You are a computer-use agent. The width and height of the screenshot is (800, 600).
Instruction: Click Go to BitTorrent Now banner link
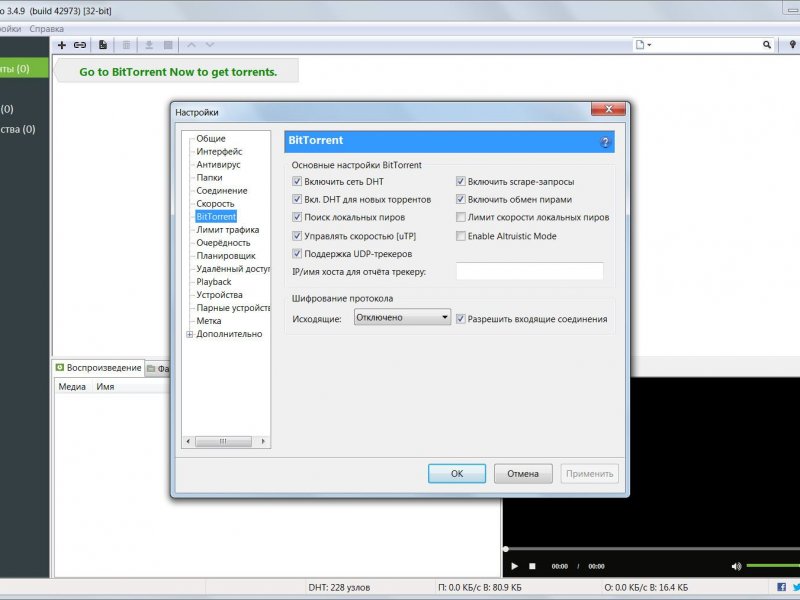click(x=178, y=72)
